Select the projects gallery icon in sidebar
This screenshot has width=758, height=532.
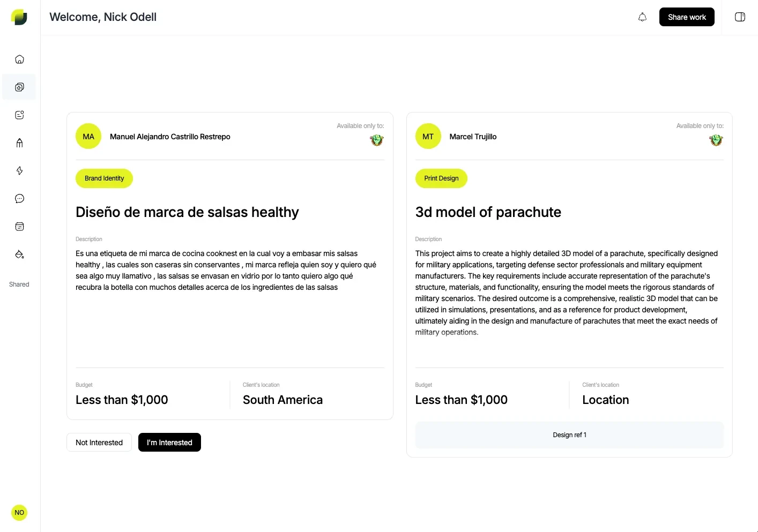[19, 87]
